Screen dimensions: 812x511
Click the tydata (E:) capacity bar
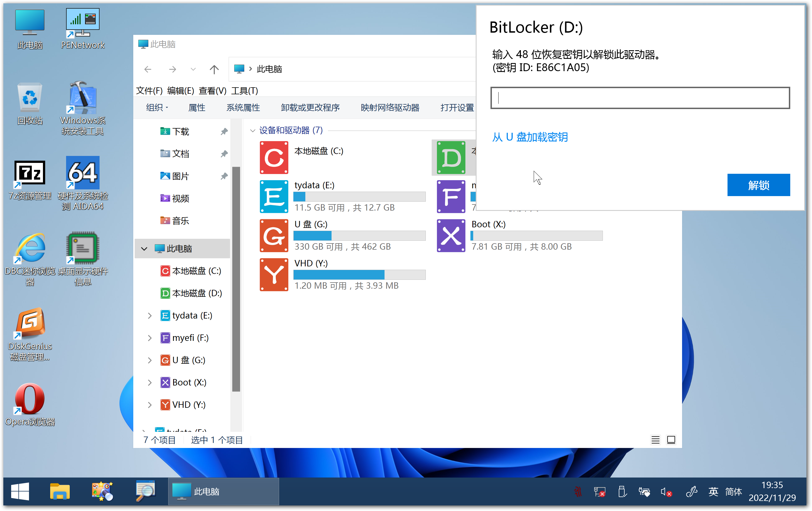click(359, 197)
